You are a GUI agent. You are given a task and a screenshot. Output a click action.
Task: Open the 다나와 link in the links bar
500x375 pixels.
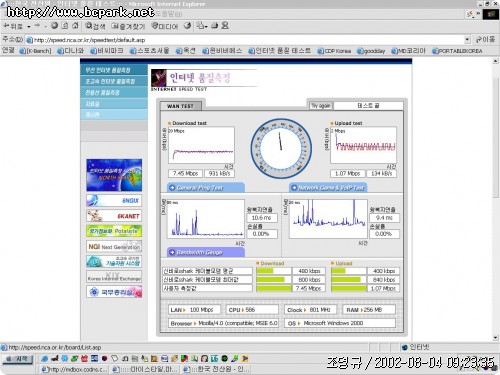click(x=70, y=51)
